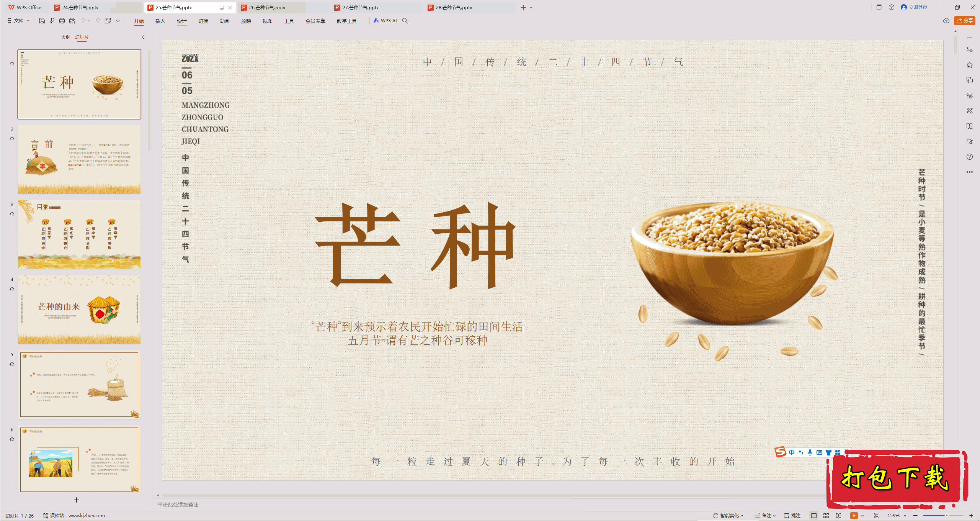Open the search magnifier next to WPS AI
Viewport: 980px width, 521px height.
point(405,21)
